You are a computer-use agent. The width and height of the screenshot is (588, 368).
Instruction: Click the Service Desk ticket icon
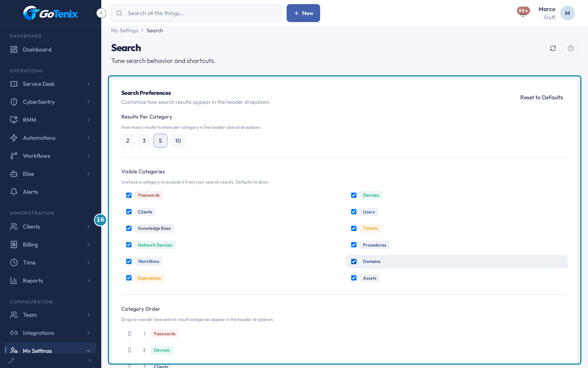pyautogui.click(x=14, y=84)
